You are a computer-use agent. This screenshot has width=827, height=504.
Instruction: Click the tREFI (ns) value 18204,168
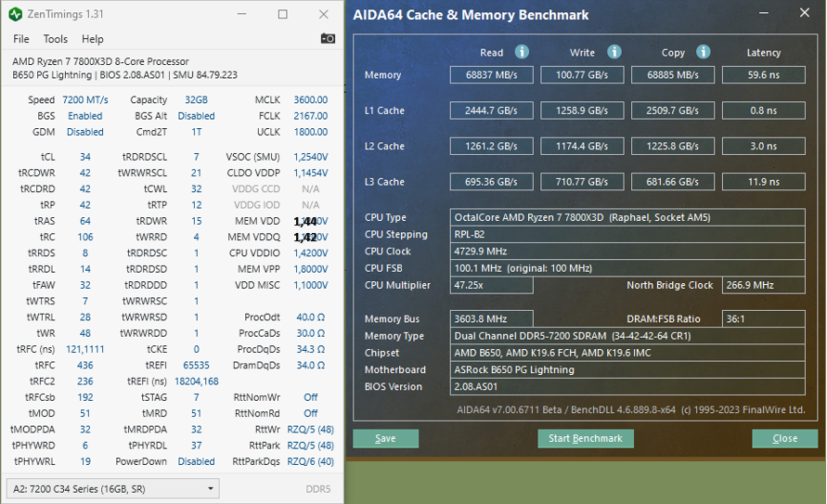pos(196,381)
